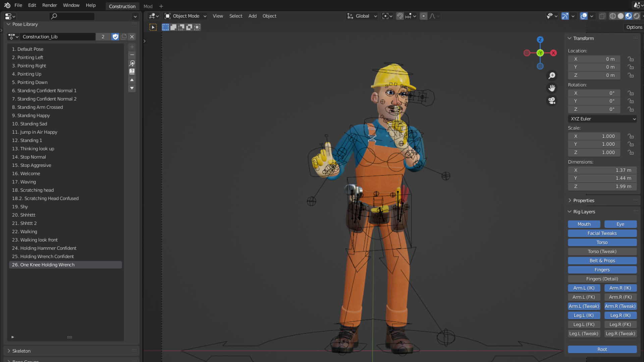644x362 pixels.
Task: Open the Render menu
Action: tap(49, 5)
